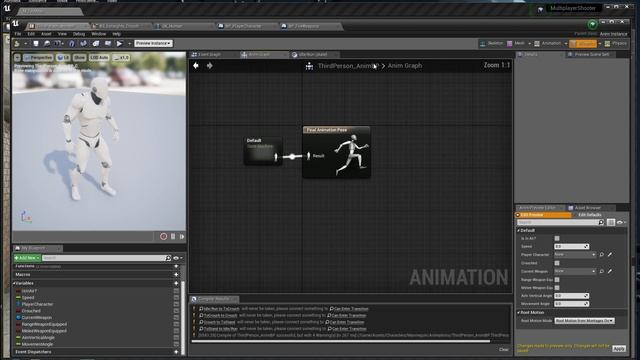
Task: Toggle view options eye in preview editor
Action: (621, 222)
